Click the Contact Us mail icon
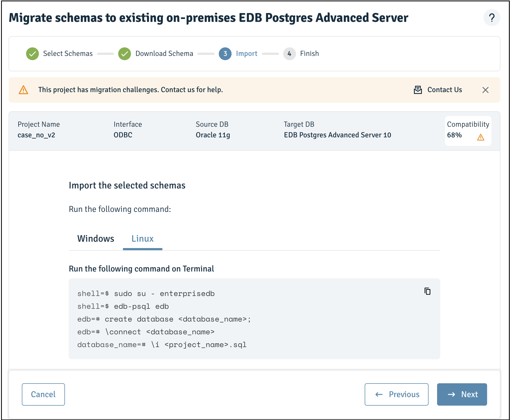 tap(418, 90)
